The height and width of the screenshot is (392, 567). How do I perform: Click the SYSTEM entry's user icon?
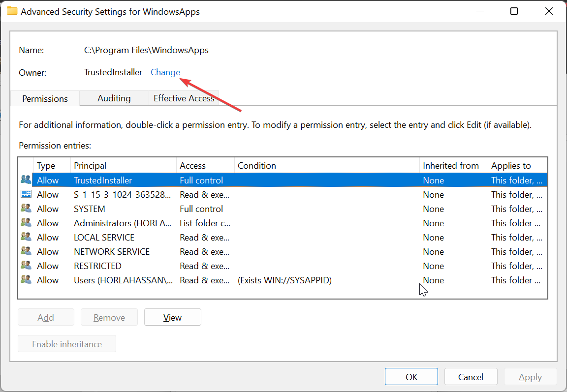click(26, 209)
